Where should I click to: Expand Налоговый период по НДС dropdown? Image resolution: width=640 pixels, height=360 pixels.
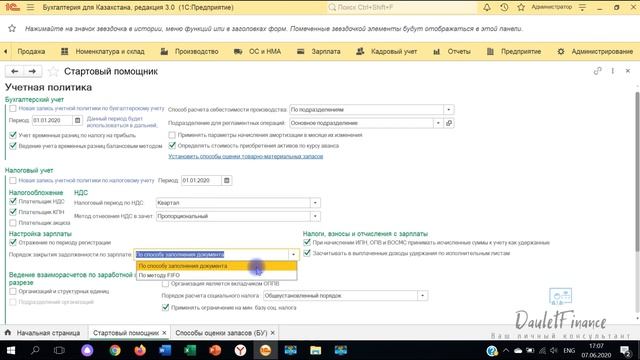click(x=315, y=203)
